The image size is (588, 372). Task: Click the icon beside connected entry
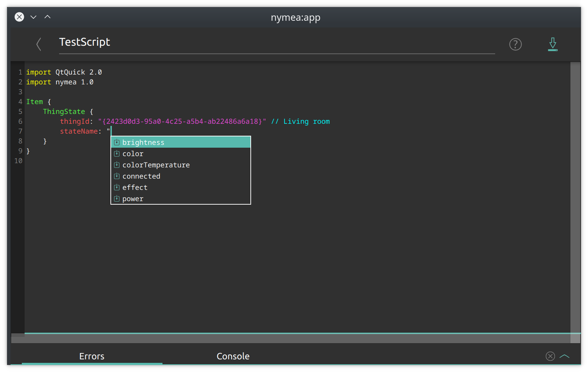point(117,176)
